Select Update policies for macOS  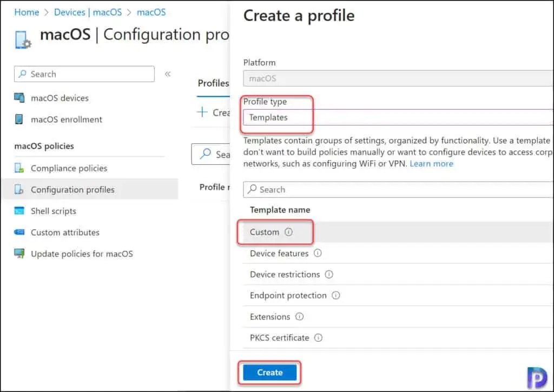coord(81,254)
